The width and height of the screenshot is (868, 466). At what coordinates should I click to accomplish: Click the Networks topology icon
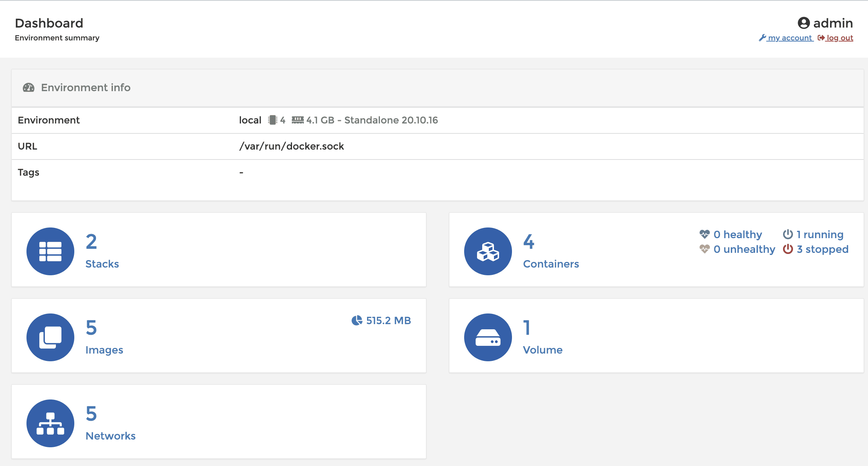pos(50,423)
